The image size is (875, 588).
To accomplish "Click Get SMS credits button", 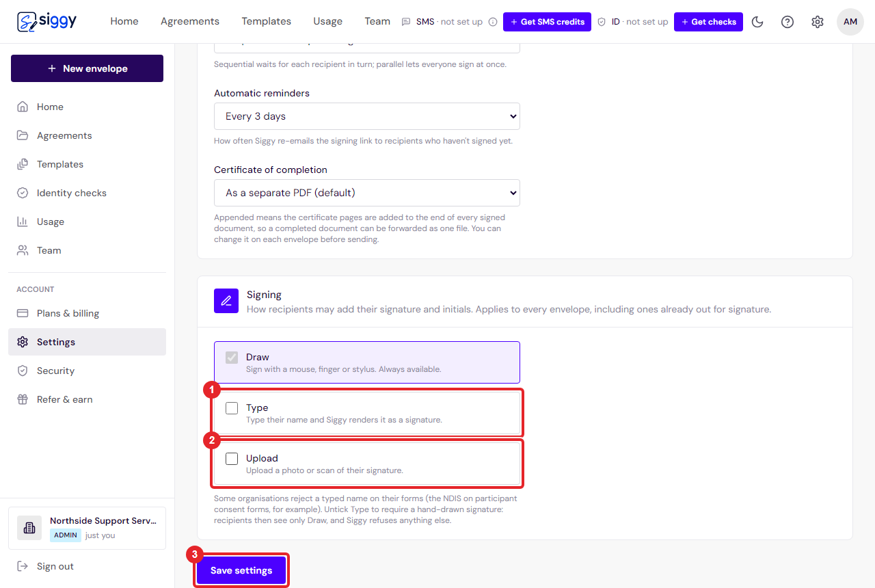I will [547, 22].
